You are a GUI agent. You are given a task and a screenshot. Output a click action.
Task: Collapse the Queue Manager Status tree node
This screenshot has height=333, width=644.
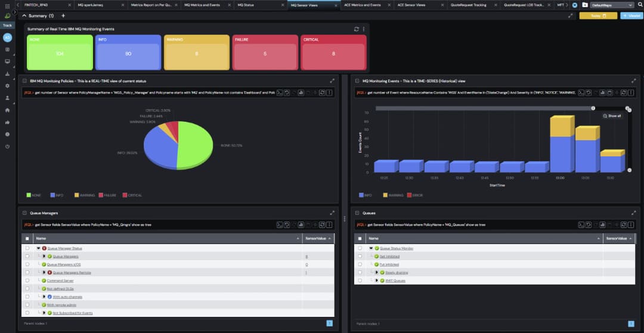(x=39, y=248)
